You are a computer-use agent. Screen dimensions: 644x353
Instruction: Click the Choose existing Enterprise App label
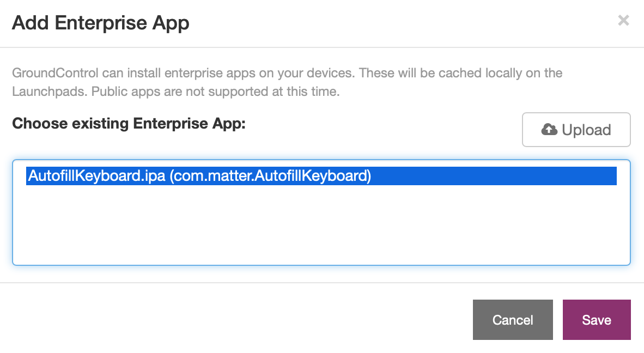coord(129,124)
